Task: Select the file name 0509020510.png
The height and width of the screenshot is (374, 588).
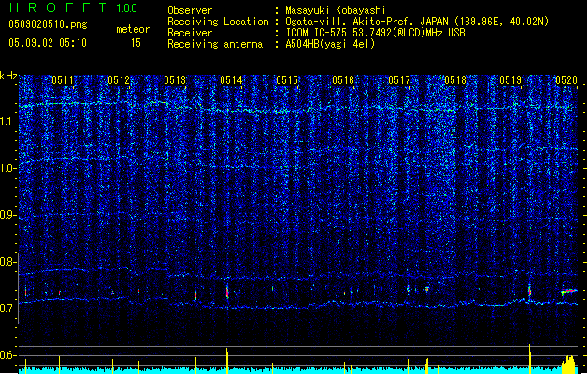Action: [48, 24]
